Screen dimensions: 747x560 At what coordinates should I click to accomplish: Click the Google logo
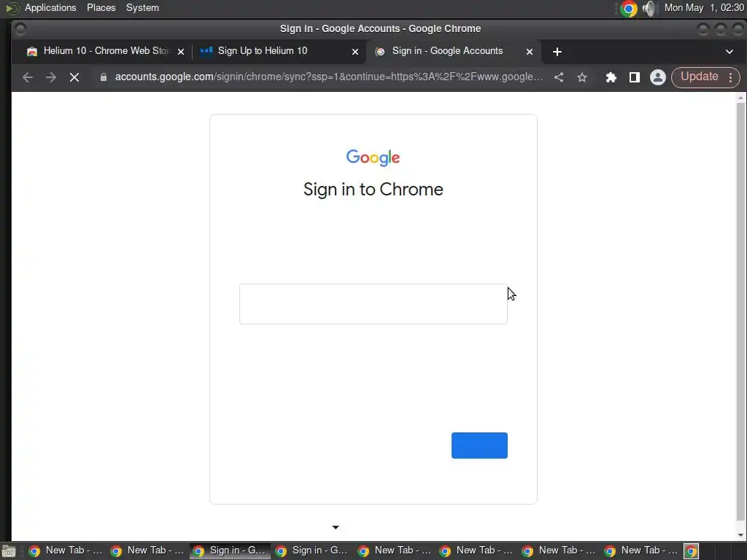pyautogui.click(x=373, y=157)
